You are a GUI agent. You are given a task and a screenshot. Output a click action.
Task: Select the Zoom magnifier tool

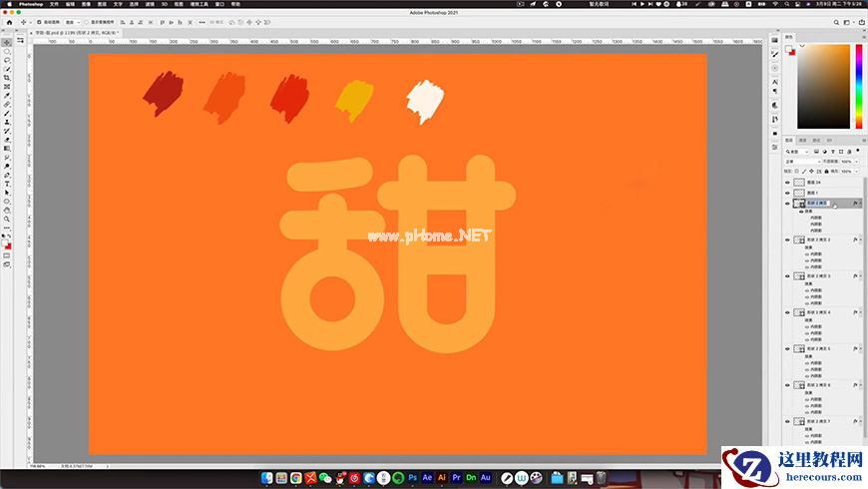coord(7,220)
